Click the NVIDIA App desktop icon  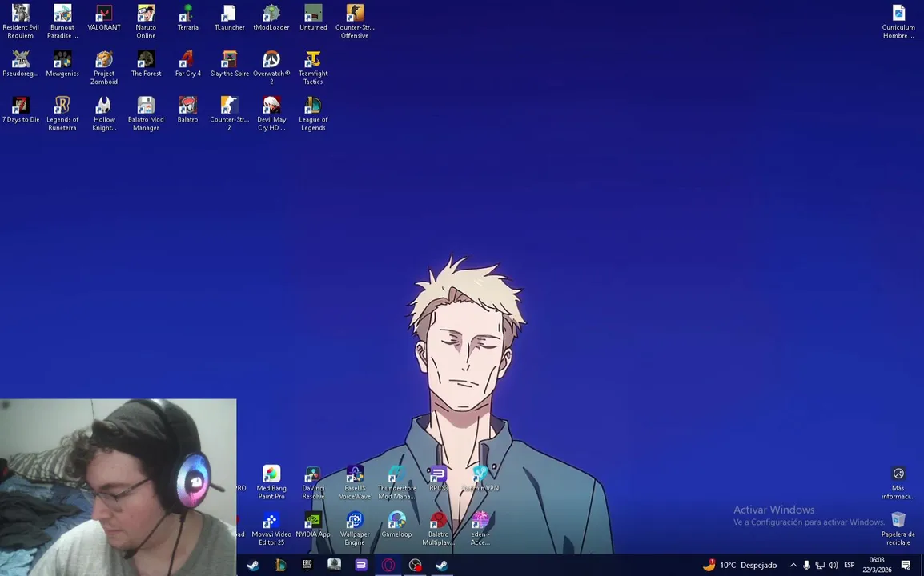tap(314, 525)
